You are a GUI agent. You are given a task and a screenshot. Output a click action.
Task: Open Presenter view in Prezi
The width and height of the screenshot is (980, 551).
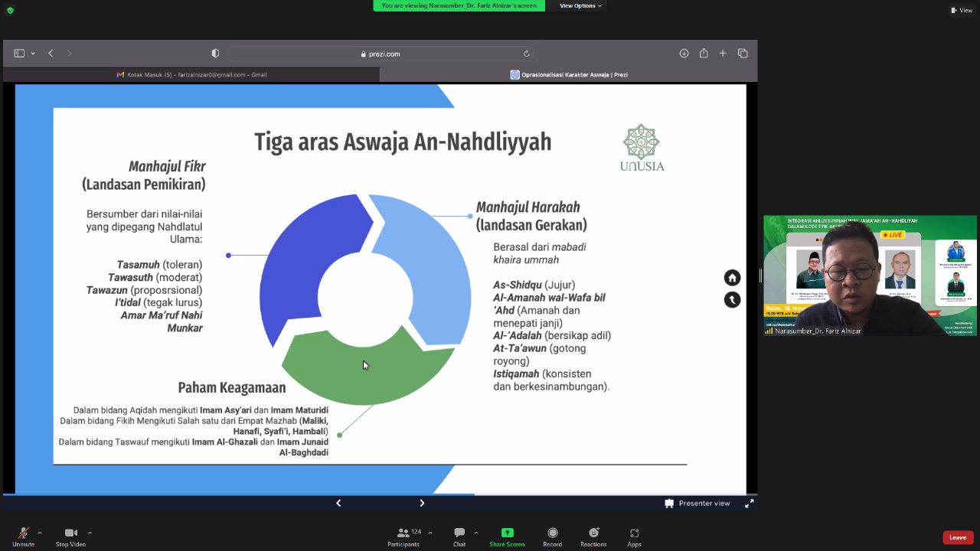tap(697, 503)
